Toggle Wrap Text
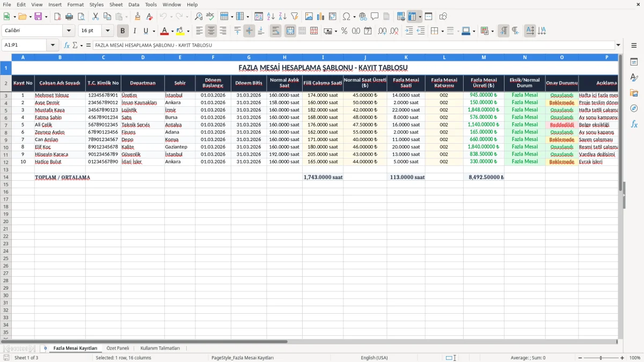Image resolution: width=644 pixels, height=362 pixels. [276, 31]
